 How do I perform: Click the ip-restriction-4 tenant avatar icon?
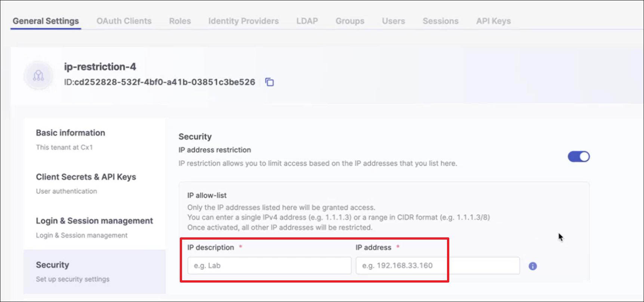(38, 75)
